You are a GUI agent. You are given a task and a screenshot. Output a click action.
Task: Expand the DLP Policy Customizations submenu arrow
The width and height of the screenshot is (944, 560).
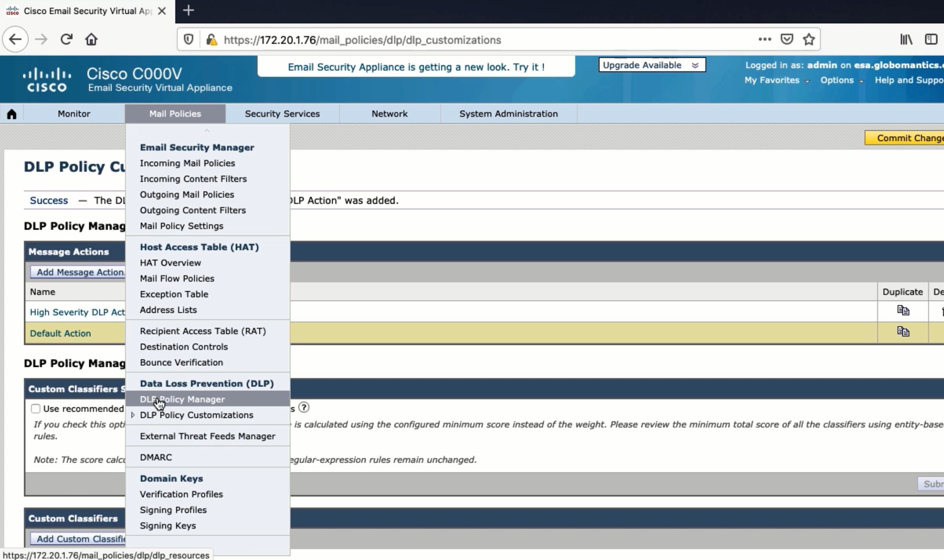[133, 415]
